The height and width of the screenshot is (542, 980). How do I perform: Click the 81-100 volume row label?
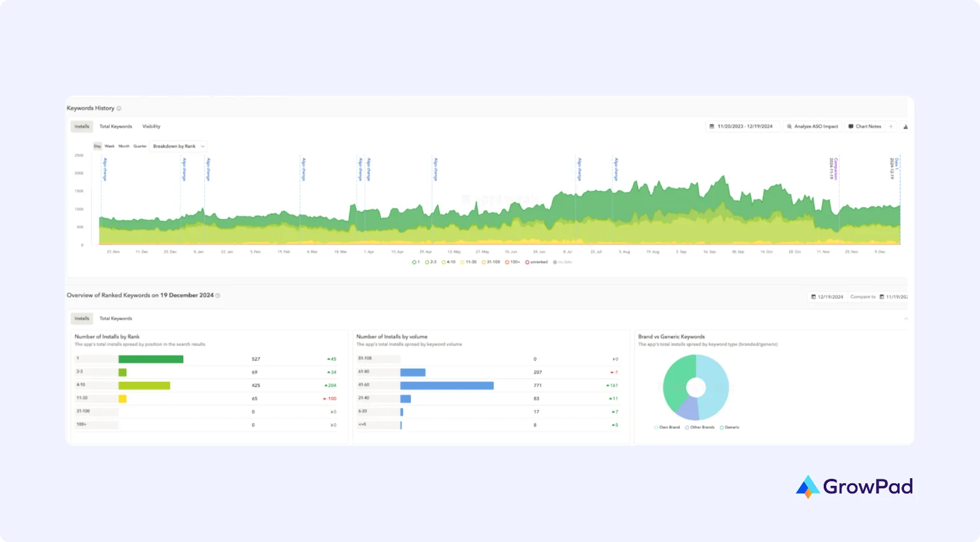click(365, 359)
